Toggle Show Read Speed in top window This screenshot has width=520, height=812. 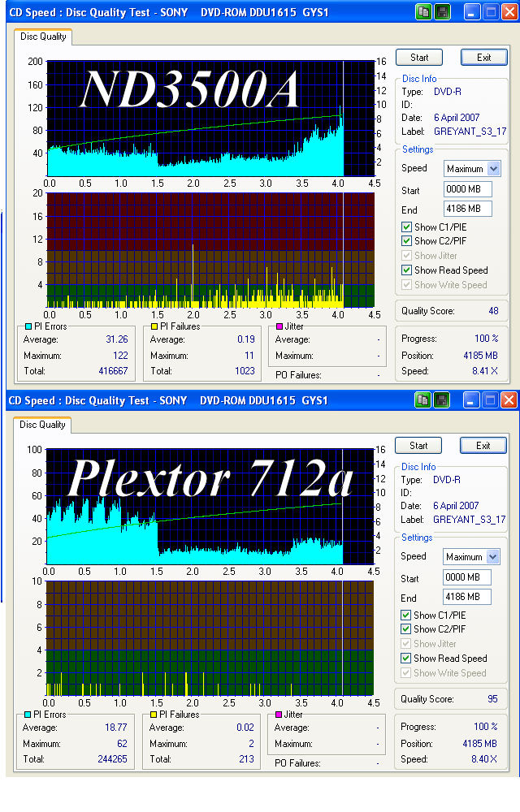point(406,270)
